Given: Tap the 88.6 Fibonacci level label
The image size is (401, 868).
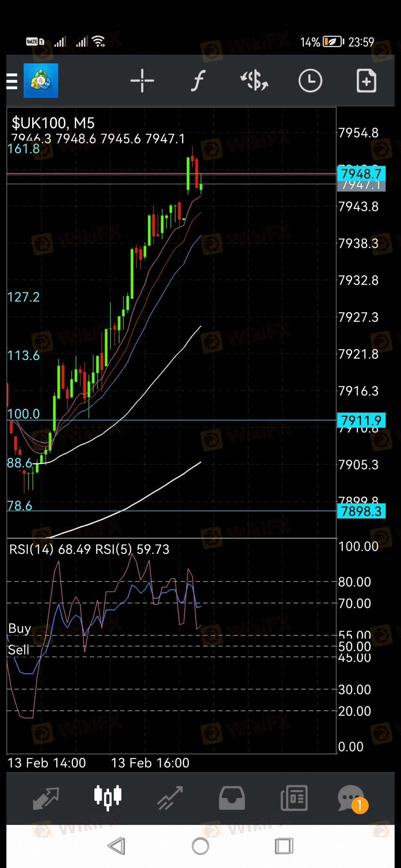Looking at the screenshot, I should click(19, 463).
